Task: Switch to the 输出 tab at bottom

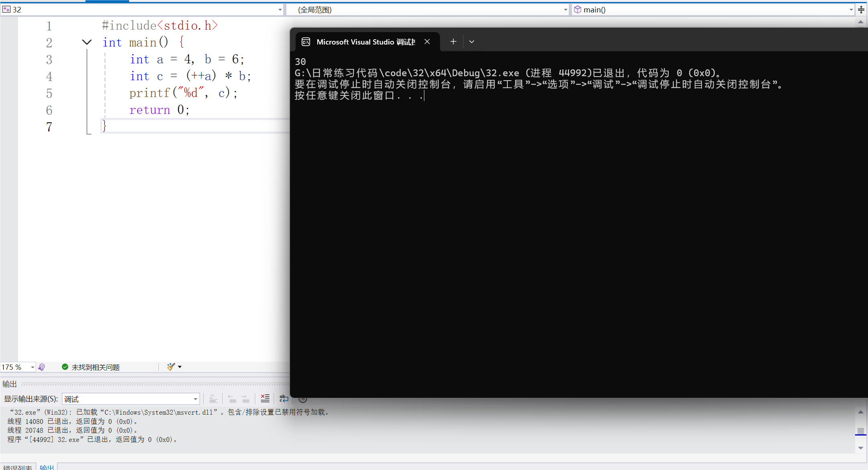Action: click(47, 467)
